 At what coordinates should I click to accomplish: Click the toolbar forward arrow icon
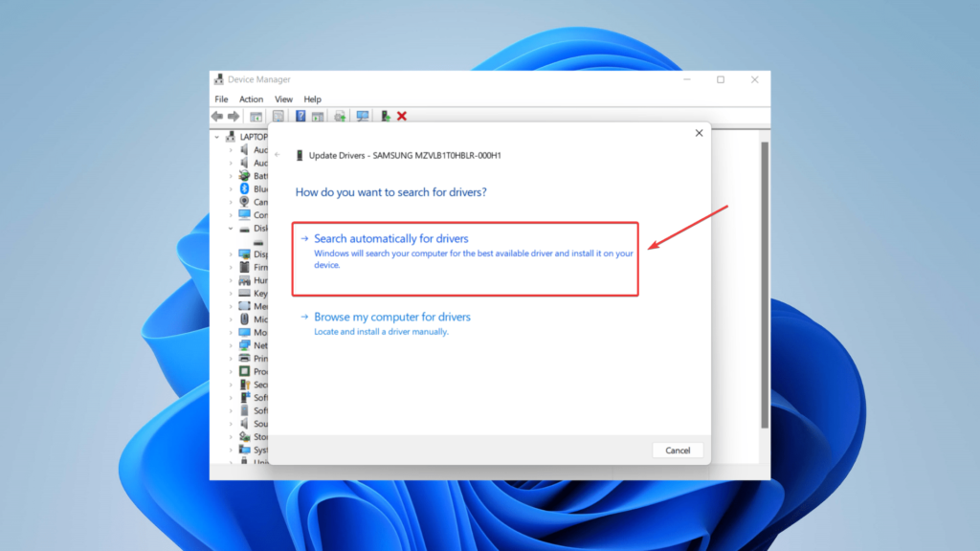(x=234, y=117)
